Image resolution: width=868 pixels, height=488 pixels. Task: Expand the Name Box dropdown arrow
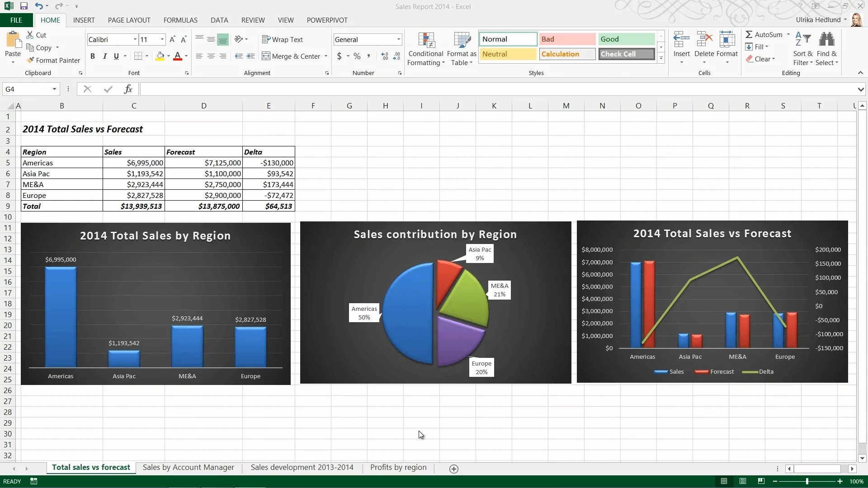[54, 89]
